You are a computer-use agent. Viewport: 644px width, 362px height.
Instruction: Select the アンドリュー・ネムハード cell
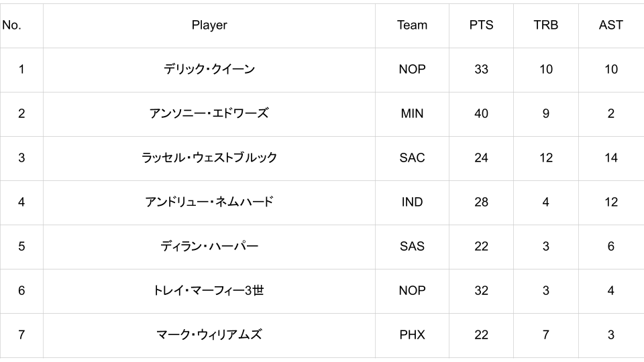coord(209,202)
